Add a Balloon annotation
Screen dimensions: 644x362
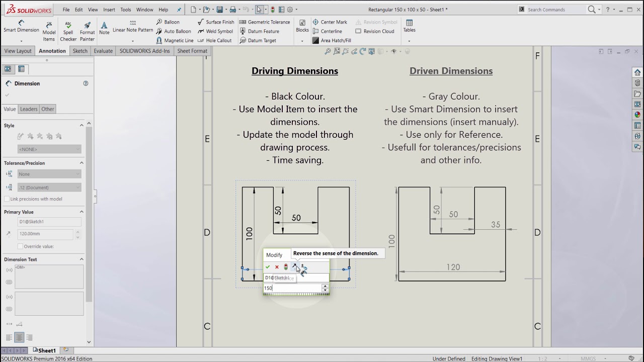[168, 22]
